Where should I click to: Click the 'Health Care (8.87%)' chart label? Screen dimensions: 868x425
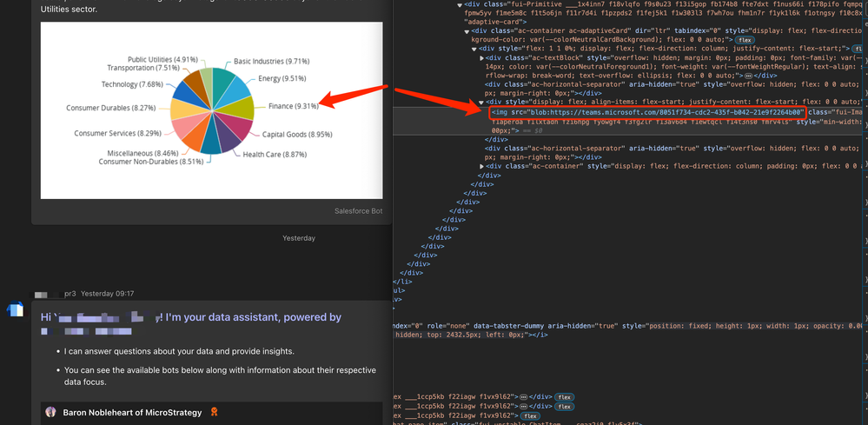[275, 155]
